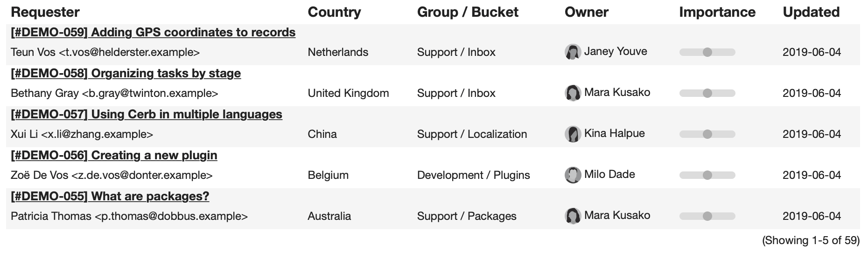Click owner name Kina Halpue

(615, 133)
